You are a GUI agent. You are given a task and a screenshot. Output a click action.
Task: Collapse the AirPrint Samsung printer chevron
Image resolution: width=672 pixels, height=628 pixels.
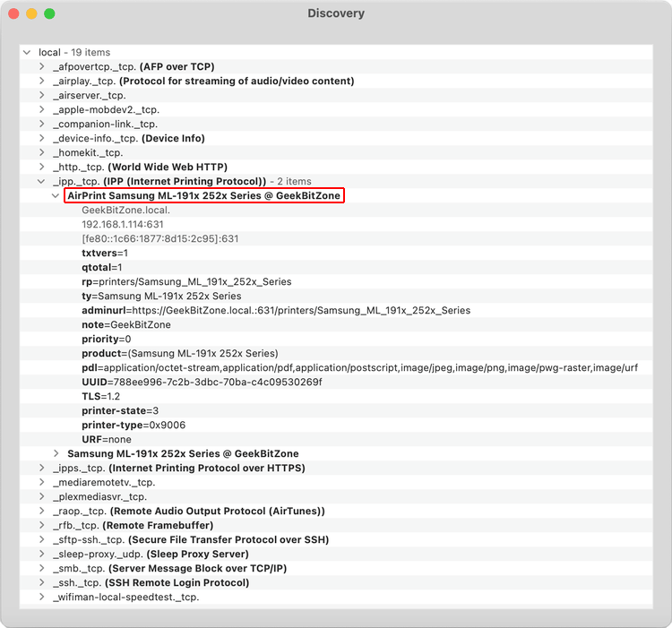click(x=56, y=196)
